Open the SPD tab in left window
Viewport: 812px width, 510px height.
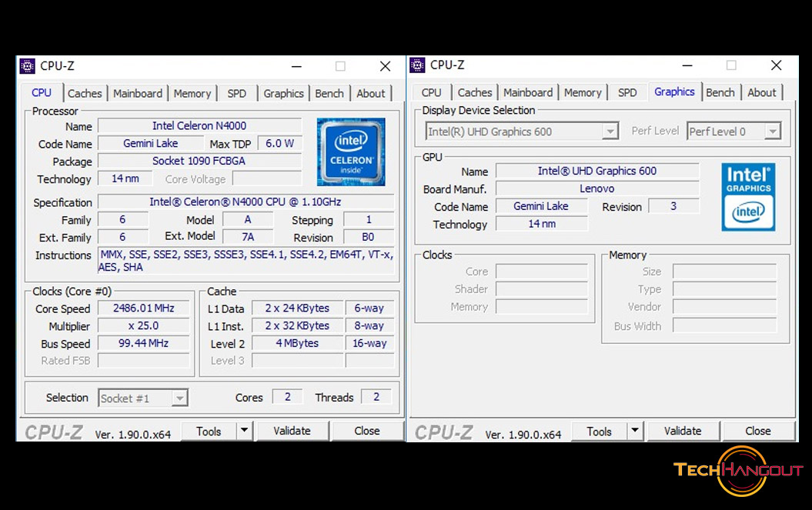(x=236, y=94)
